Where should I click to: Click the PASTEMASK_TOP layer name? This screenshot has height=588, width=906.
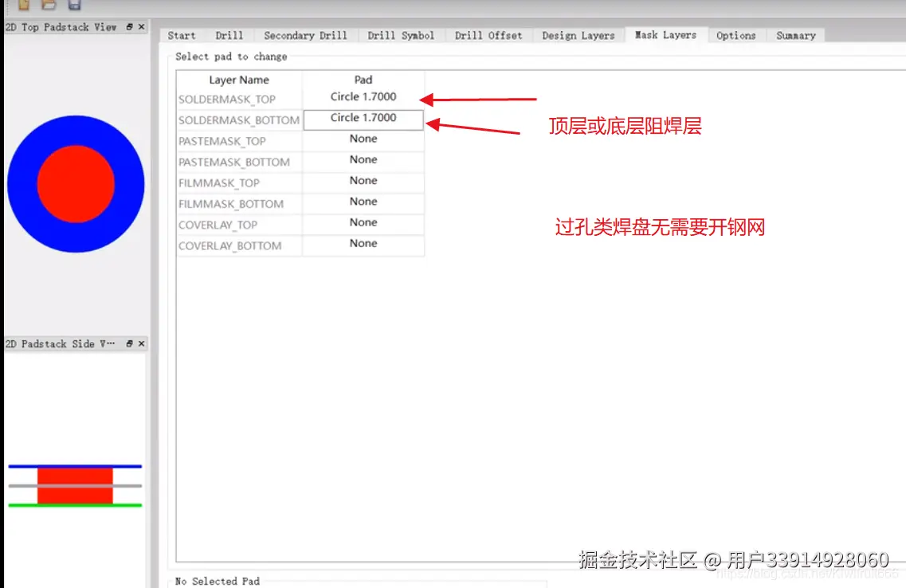(x=222, y=141)
